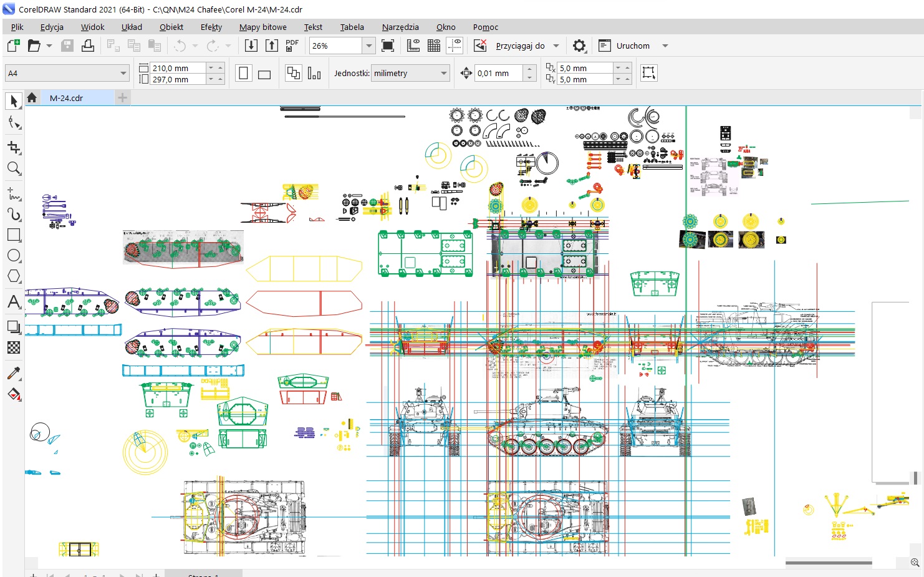Select the Artistic Media tool
This screenshot has height=577, width=924.
coord(14,214)
